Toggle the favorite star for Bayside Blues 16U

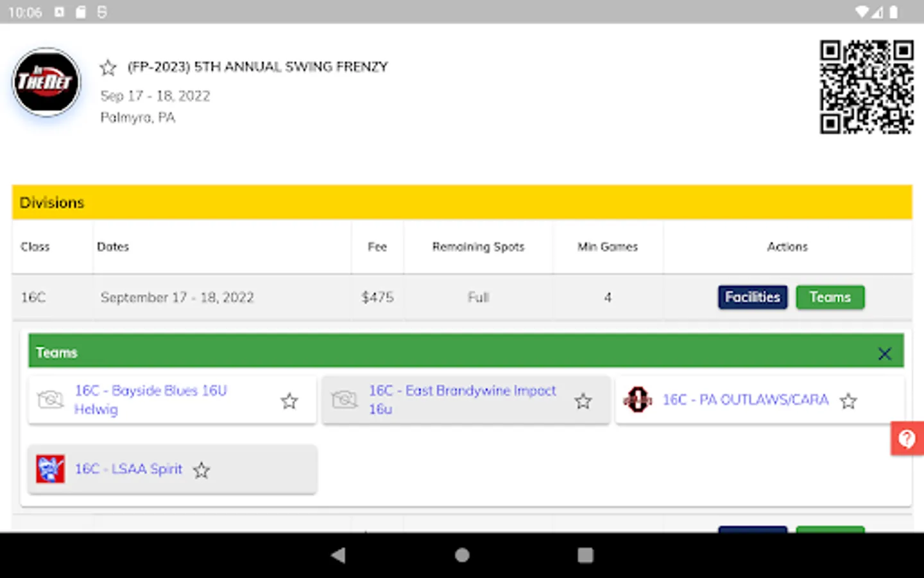click(289, 401)
